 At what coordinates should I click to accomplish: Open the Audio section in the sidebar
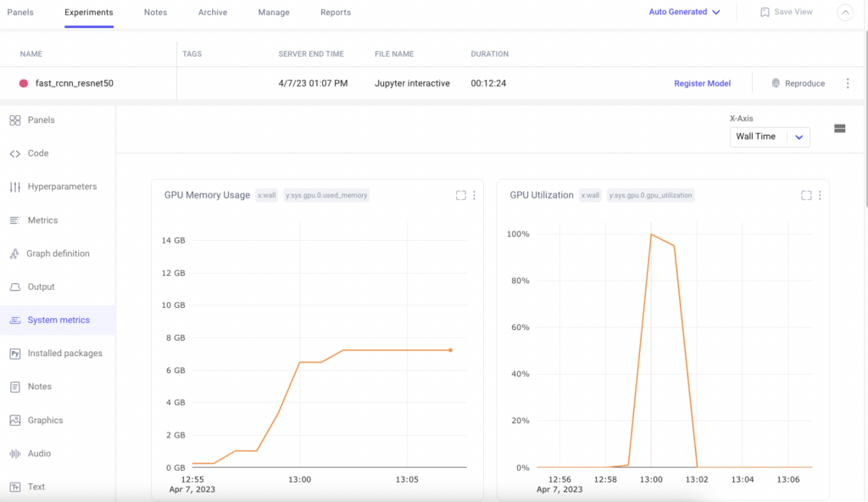(x=37, y=453)
